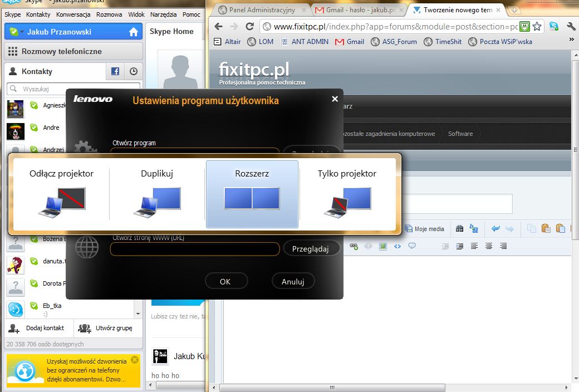Screen dimensions: 579x392
Task: Open Rozmowy telefoniczne dial pad
Action: click(73, 51)
